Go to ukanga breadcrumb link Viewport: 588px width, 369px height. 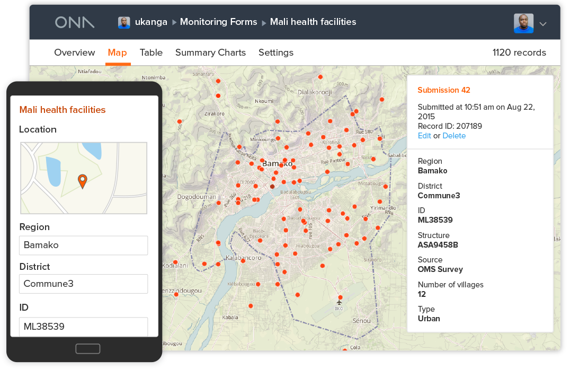point(151,22)
